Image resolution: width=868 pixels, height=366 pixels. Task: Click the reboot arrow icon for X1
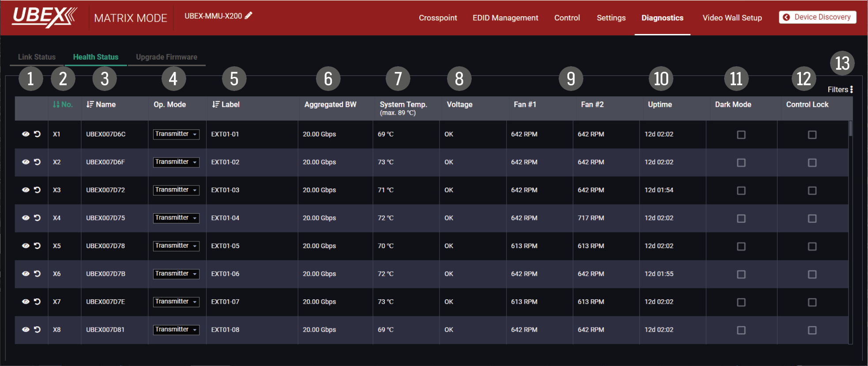(x=38, y=134)
